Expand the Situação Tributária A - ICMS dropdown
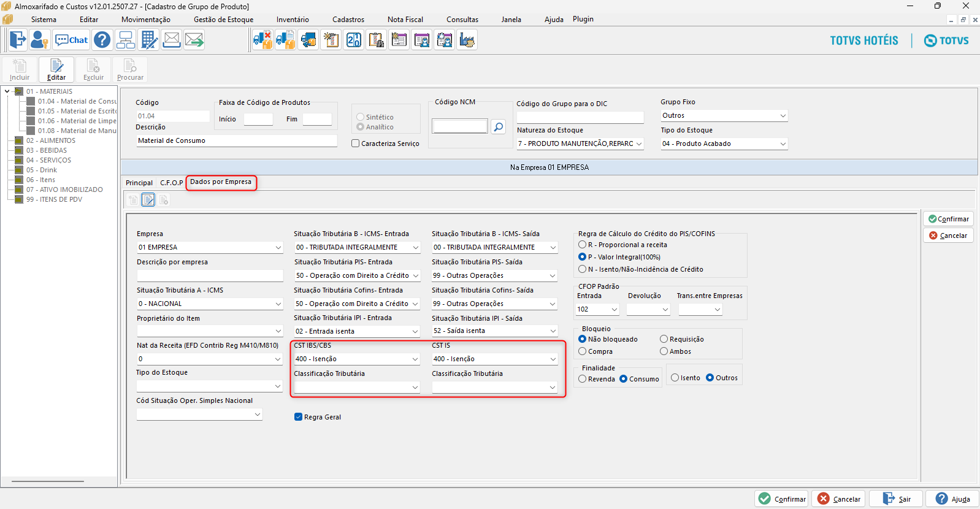Viewport: 980px width, 509px height. tap(210, 304)
